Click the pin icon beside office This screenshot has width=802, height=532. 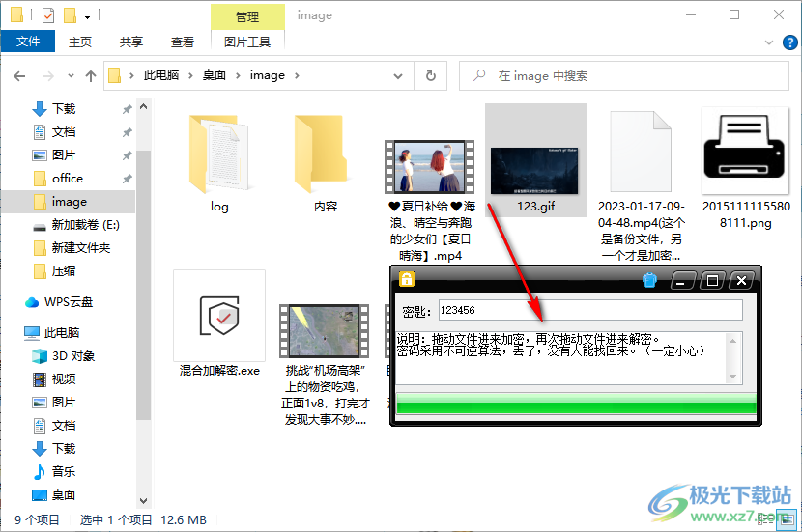[127, 179]
